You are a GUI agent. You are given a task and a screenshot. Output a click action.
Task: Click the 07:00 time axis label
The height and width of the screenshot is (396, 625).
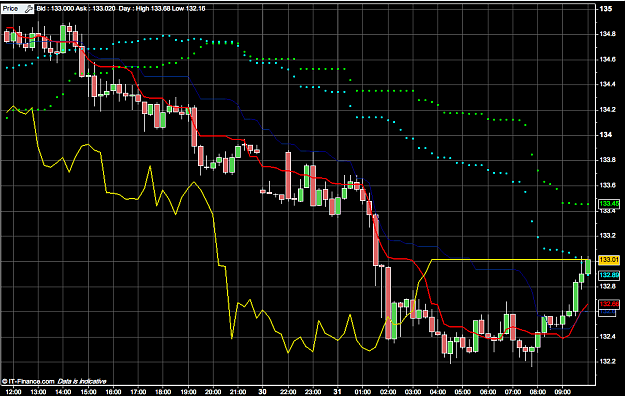tap(513, 392)
